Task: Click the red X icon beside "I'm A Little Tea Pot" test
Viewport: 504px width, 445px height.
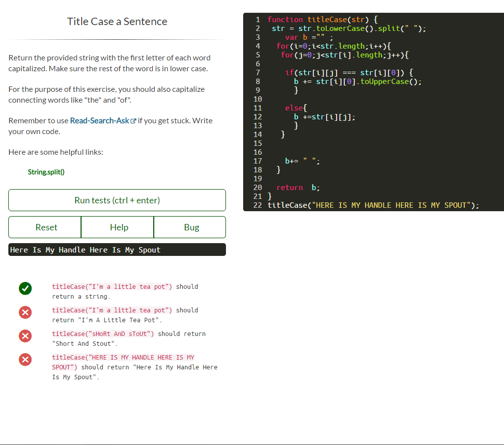Action: click(25, 312)
